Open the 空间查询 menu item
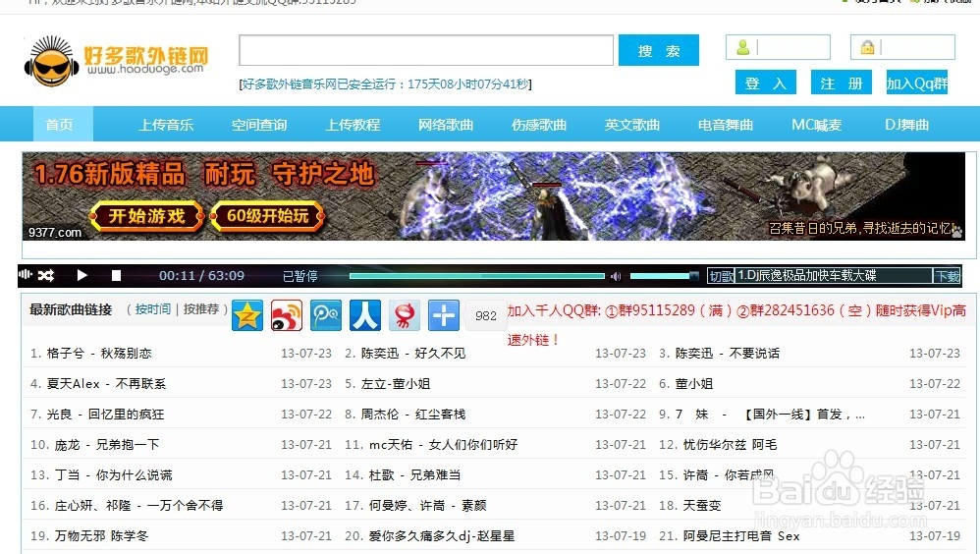980x554 pixels. click(x=259, y=125)
